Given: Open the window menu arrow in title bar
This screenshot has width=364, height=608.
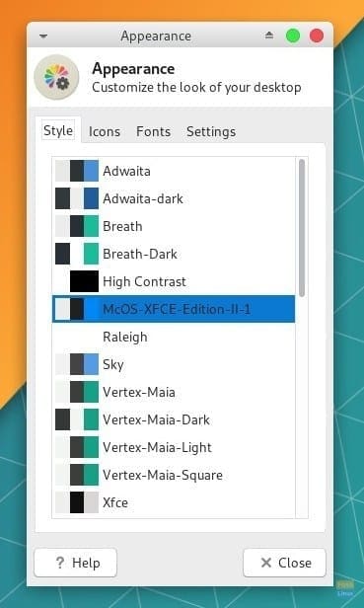Looking at the screenshot, I should (x=43, y=37).
